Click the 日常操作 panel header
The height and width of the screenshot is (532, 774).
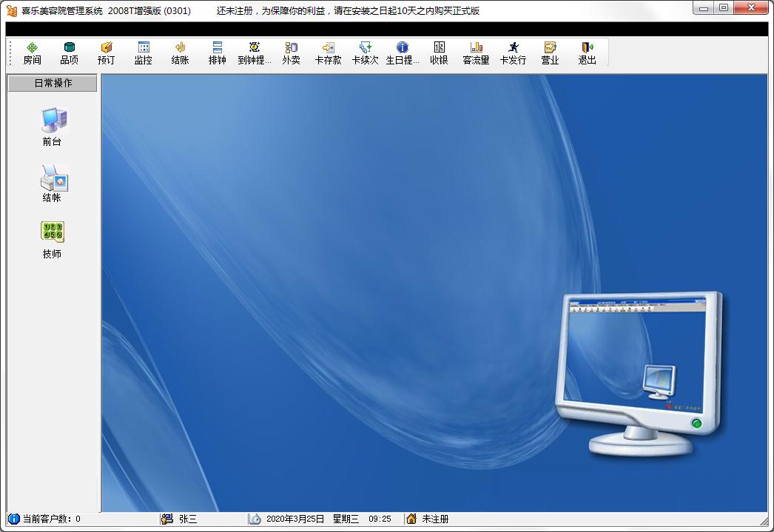pyautogui.click(x=53, y=84)
